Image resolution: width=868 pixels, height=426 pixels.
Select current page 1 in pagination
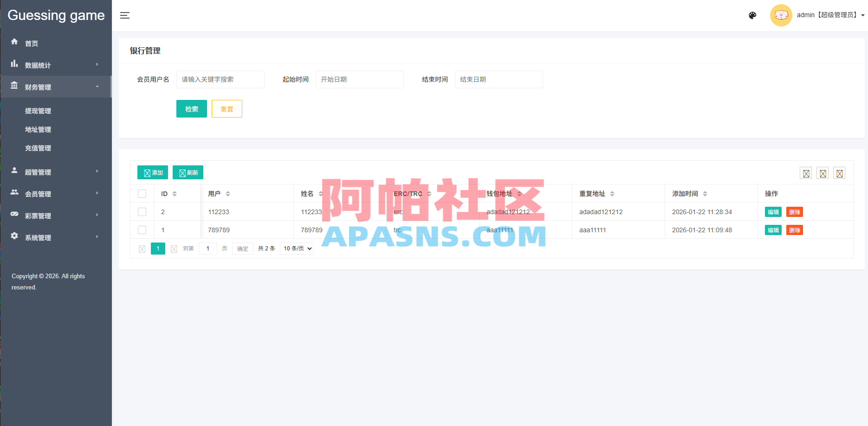(158, 249)
